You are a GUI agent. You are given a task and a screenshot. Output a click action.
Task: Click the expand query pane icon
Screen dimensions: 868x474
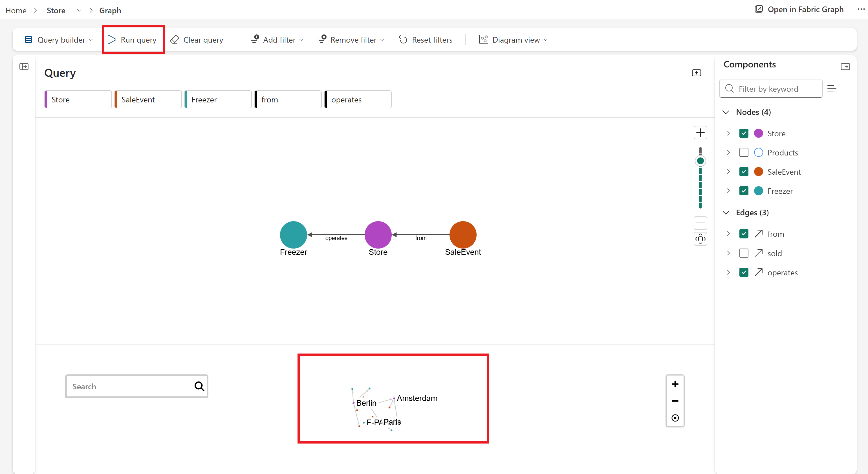[x=696, y=73]
